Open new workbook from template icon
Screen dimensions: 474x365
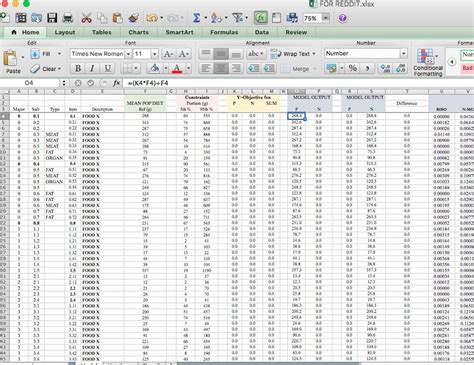coord(21,18)
